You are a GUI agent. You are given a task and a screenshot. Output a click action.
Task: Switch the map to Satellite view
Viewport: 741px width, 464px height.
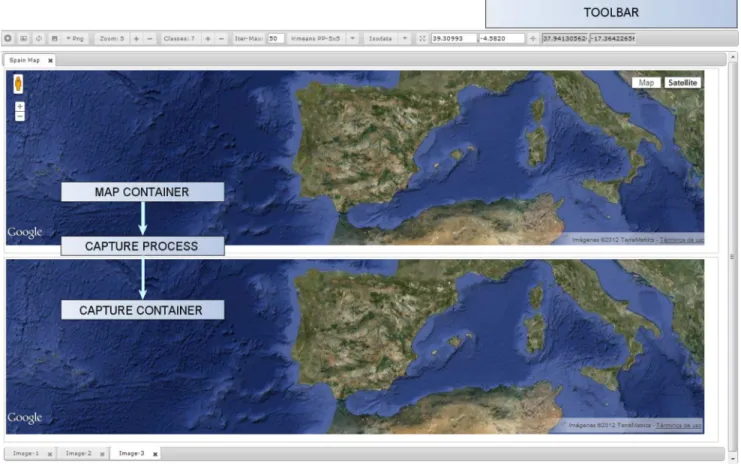pyautogui.click(x=682, y=83)
